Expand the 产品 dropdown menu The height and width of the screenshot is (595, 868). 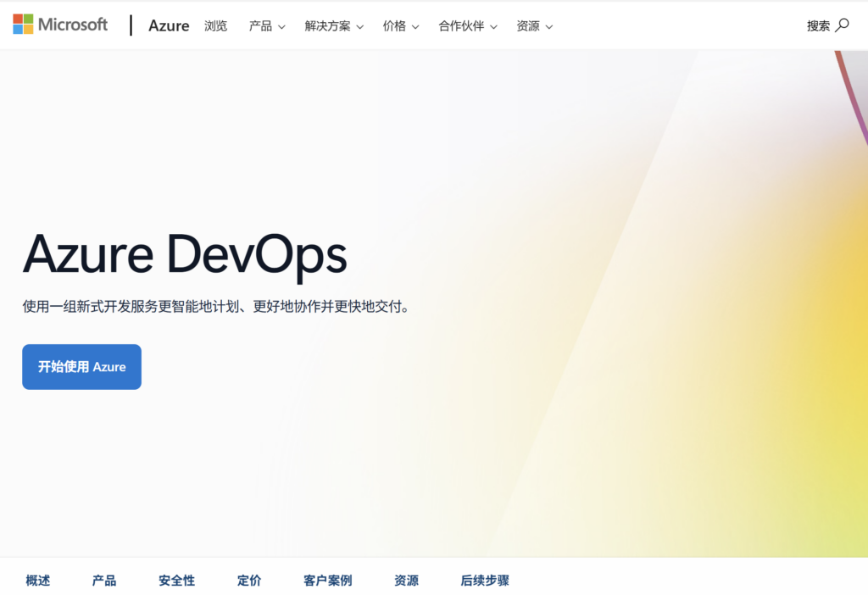coord(267,26)
